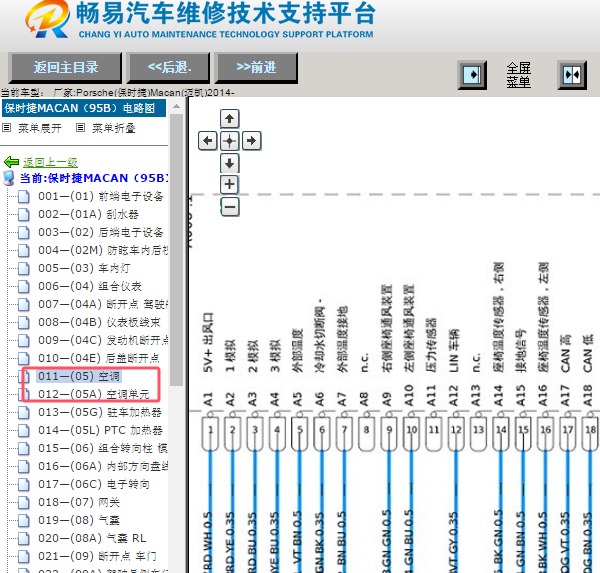The height and width of the screenshot is (573, 600).
Task: Open 007—(04A) 断开点 驾驶
Action: tap(103, 304)
